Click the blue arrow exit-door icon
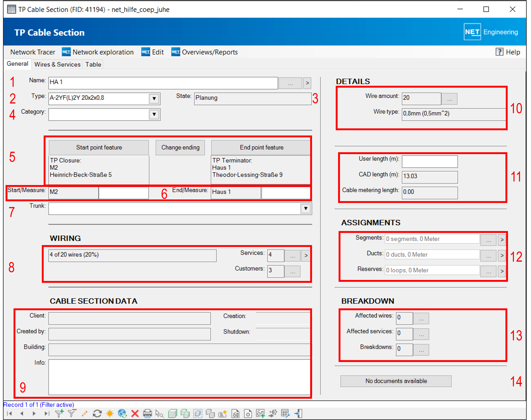 tap(298, 413)
